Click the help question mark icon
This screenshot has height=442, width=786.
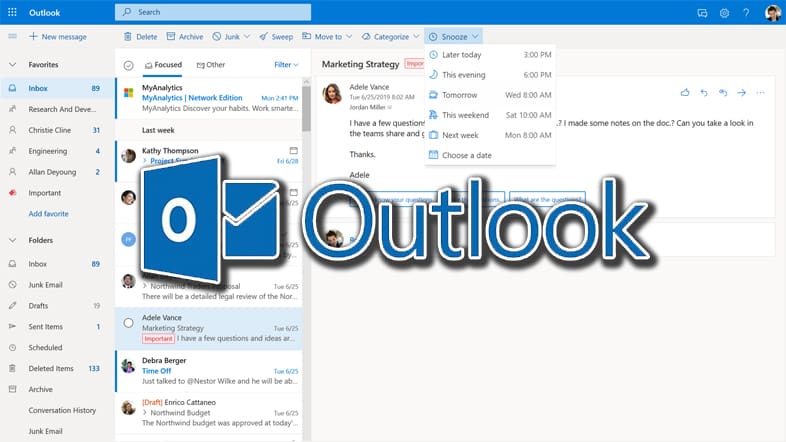click(746, 13)
